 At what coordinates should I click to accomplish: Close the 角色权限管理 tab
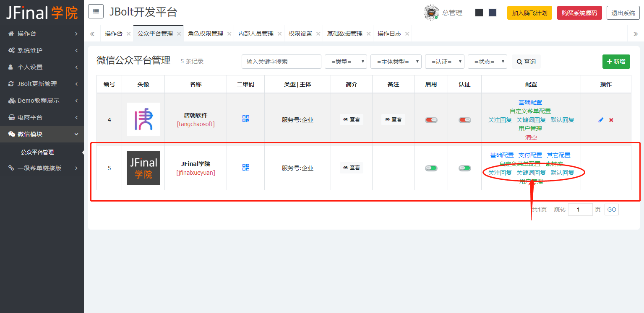[229, 34]
